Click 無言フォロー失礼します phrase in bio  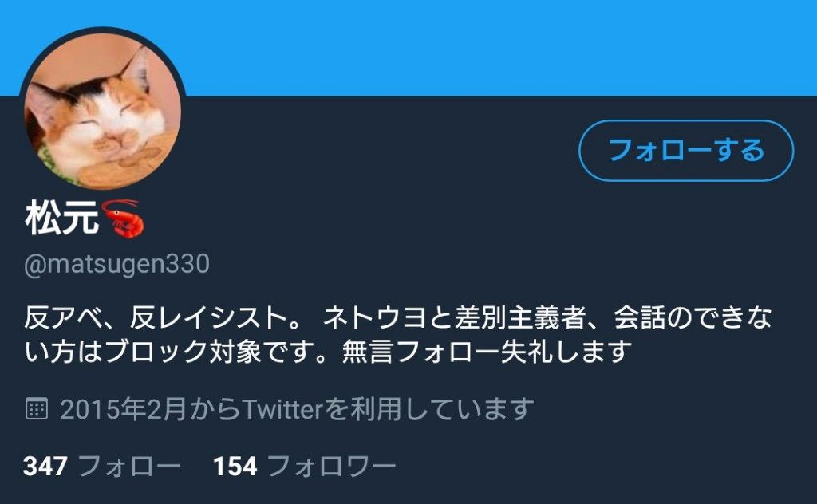pos(487,352)
